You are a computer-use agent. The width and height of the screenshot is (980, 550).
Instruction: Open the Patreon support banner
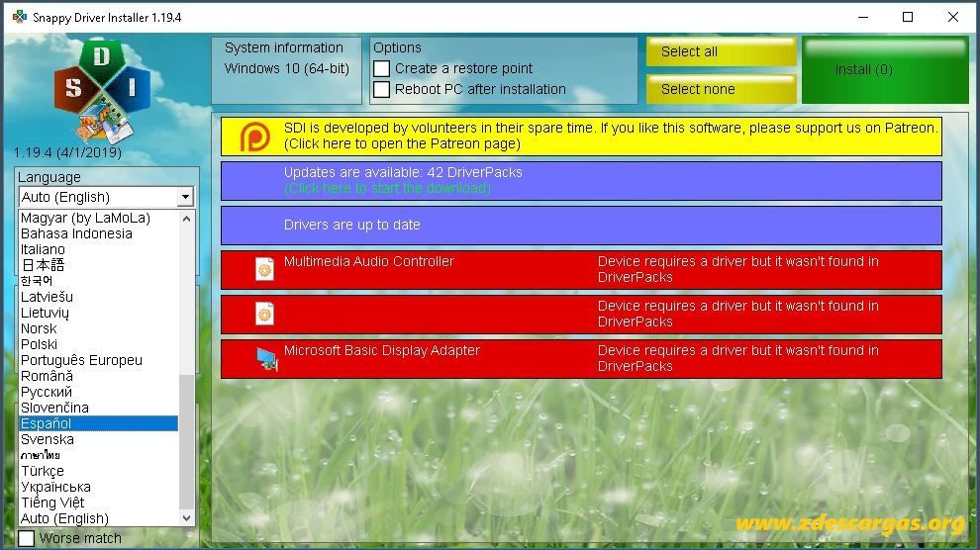pyautogui.click(x=581, y=137)
